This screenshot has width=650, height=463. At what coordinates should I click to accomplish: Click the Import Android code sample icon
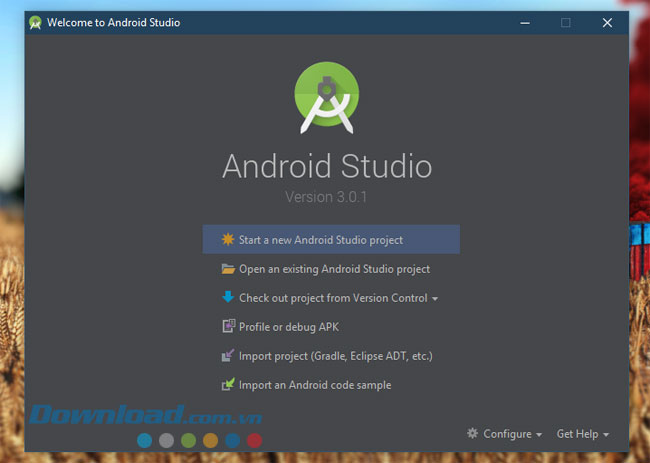click(228, 384)
